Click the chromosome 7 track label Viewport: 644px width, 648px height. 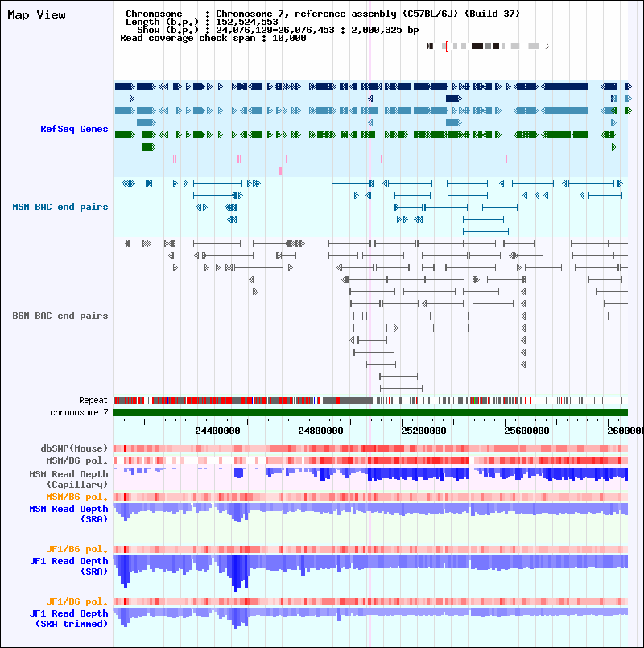79,412
